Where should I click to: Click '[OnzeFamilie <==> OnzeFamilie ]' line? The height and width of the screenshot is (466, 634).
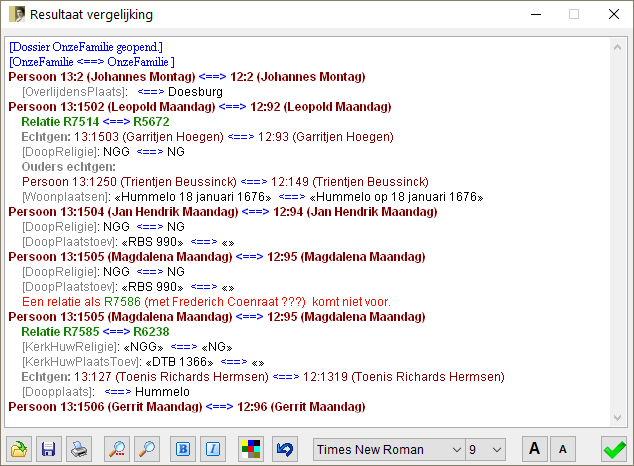[92, 62]
